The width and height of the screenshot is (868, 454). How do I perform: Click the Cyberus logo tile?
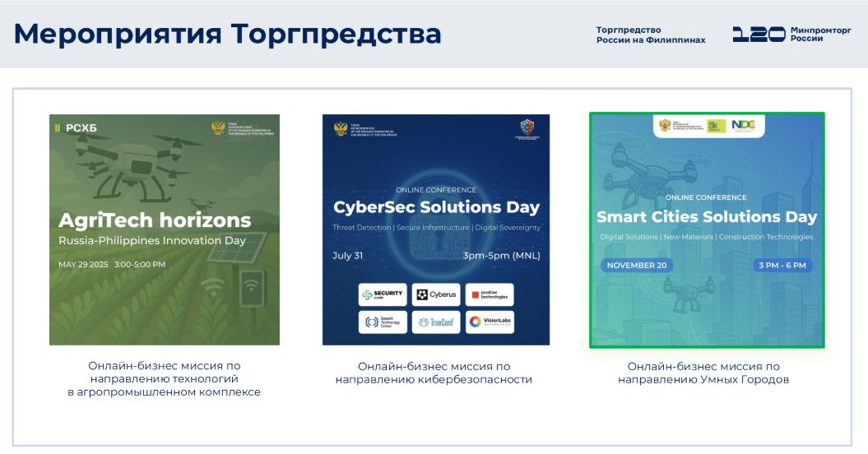(x=436, y=294)
